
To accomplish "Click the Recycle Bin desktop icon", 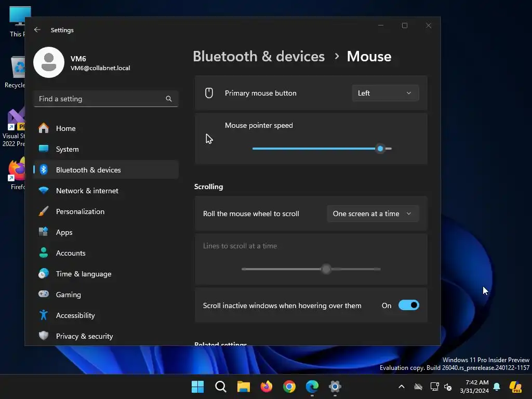I will point(15,72).
